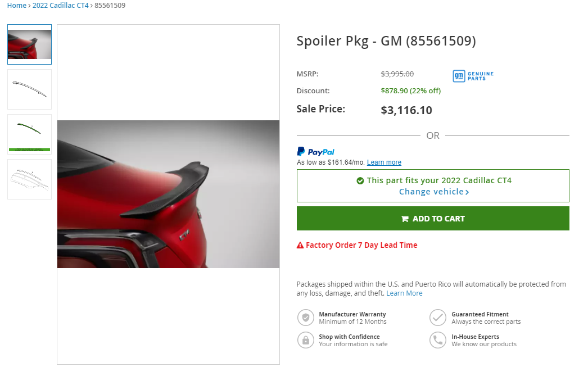Go to Home breadcrumb
The height and width of the screenshot is (376, 588).
click(16, 6)
